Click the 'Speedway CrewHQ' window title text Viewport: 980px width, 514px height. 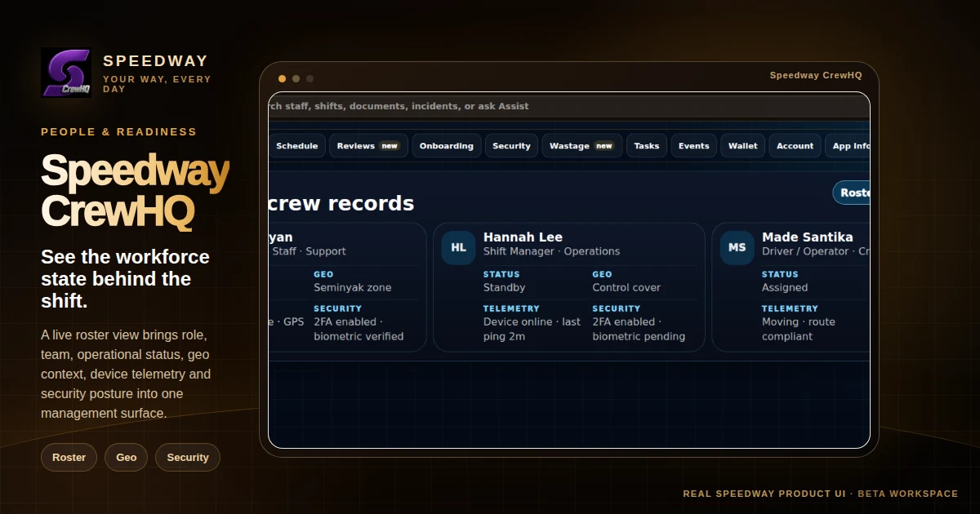pyautogui.click(x=816, y=75)
